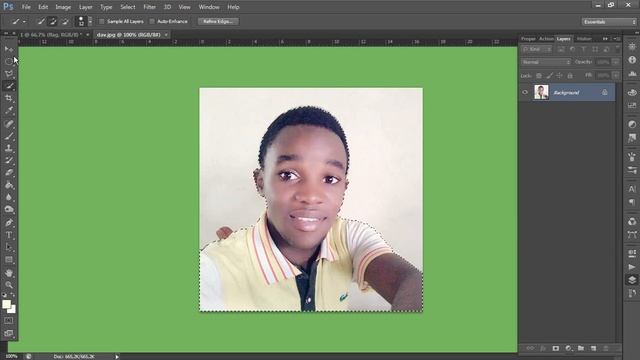The image size is (640, 360).
Task: Open new adjustment layer icon menu
Action: [569, 348]
